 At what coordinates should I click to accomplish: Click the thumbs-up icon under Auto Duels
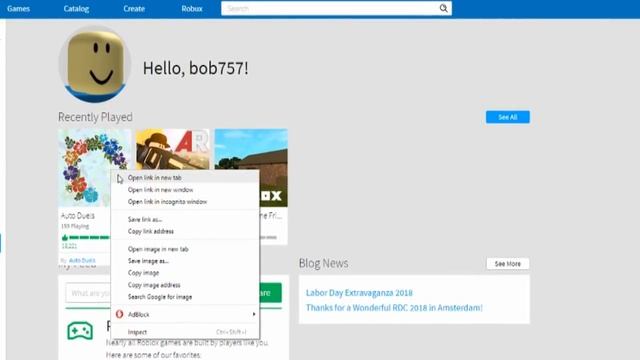click(x=64, y=237)
